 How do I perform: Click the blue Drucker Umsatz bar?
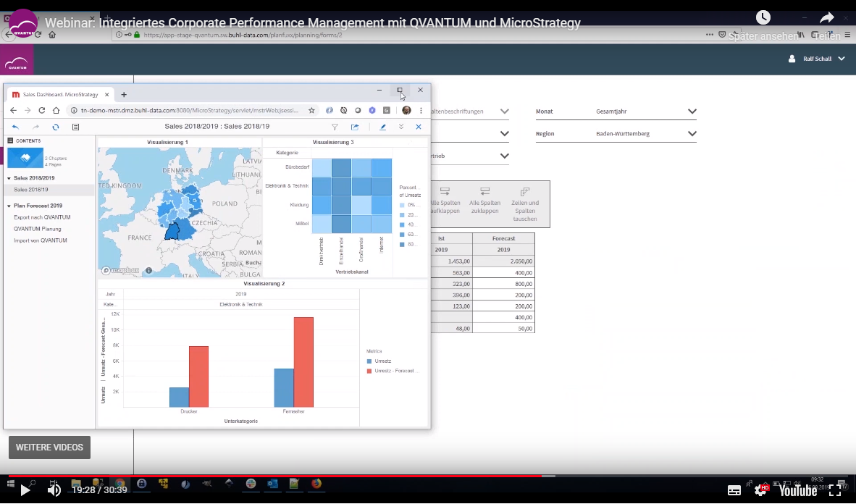coord(179,397)
